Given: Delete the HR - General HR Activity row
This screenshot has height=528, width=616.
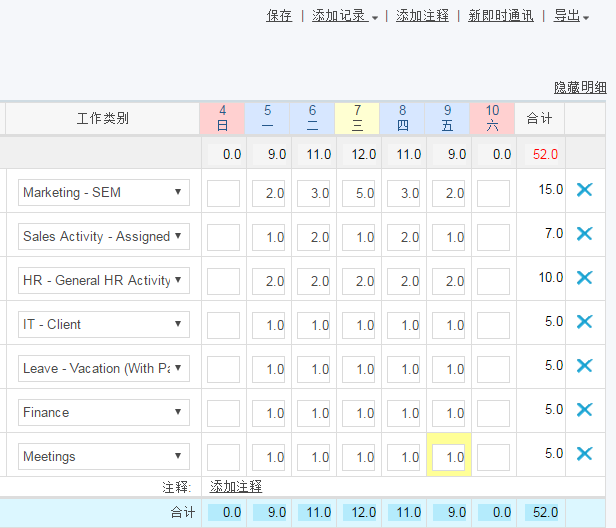Looking at the screenshot, I should point(585,278).
